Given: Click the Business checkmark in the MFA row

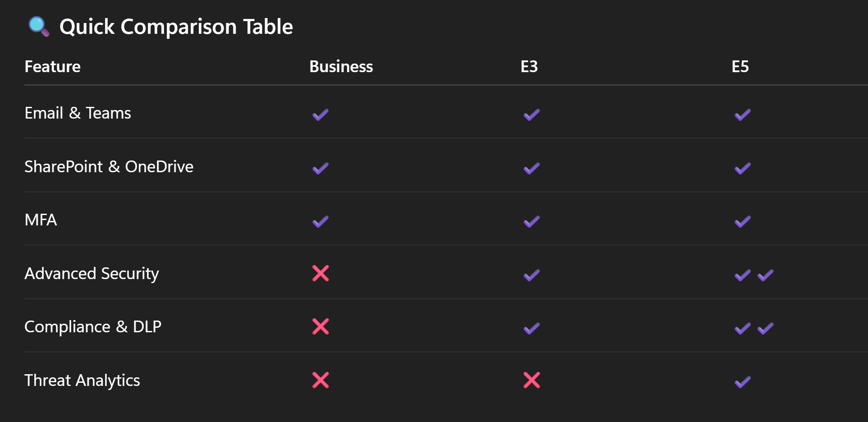Looking at the screenshot, I should tap(320, 221).
